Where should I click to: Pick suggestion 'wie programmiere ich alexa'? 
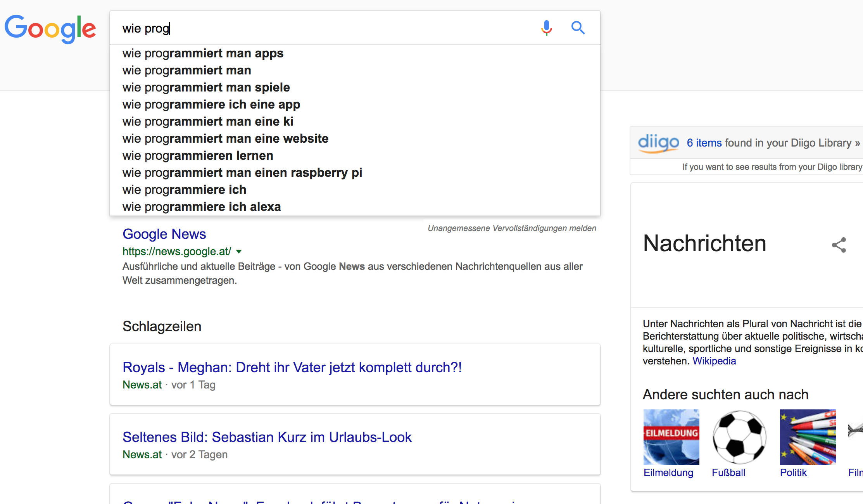pos(202,207)
